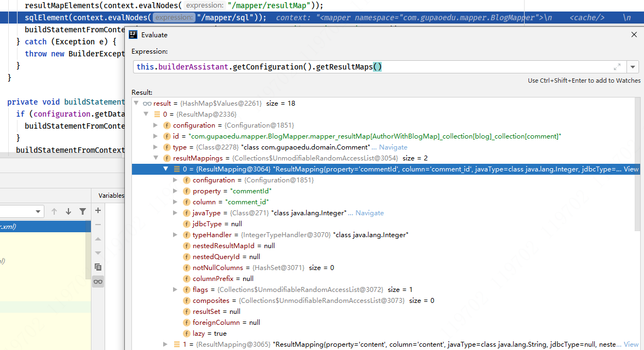Expand the typeHandler IntegerTypeHandler field
644x350 pixels.
(x=175, y=234)
